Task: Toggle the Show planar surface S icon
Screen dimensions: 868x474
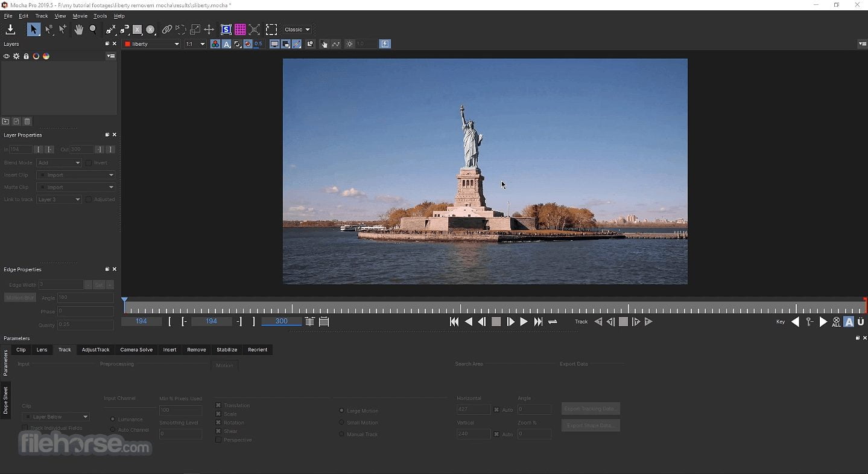Action: click(226, 30)
